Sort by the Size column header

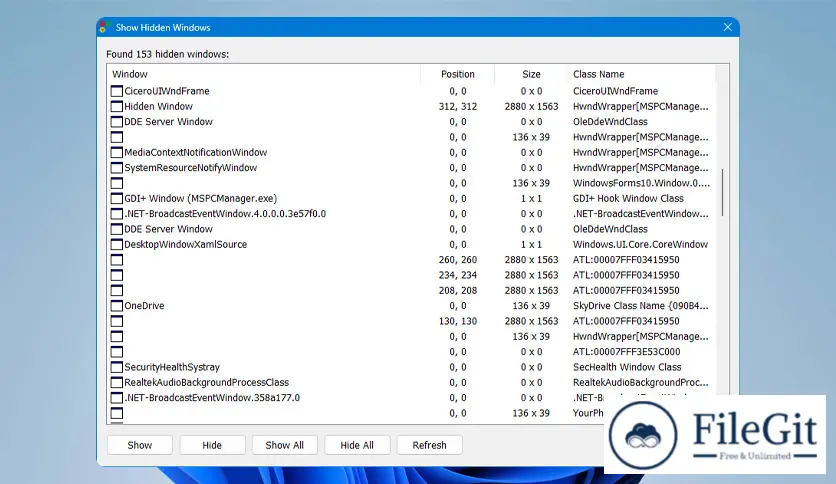click(531, 74)
